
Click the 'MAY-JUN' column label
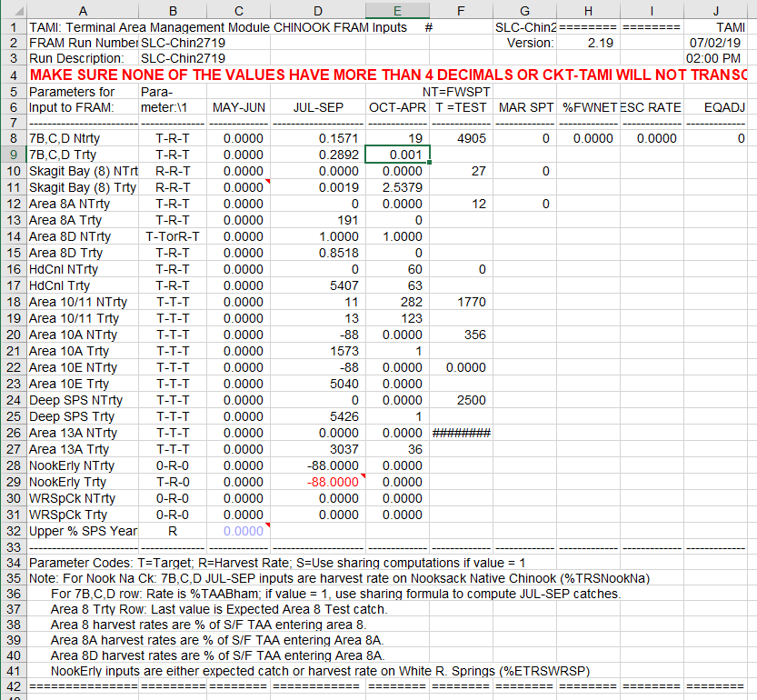238,107
